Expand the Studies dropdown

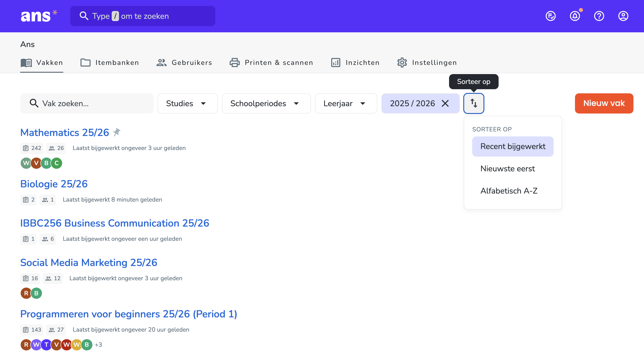[188, 103]
